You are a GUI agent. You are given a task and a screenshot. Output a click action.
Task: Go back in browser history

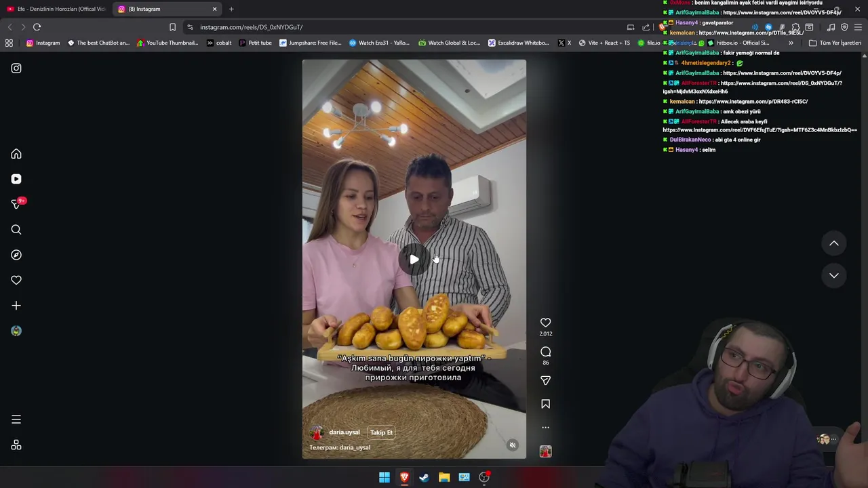pos(9,27)
